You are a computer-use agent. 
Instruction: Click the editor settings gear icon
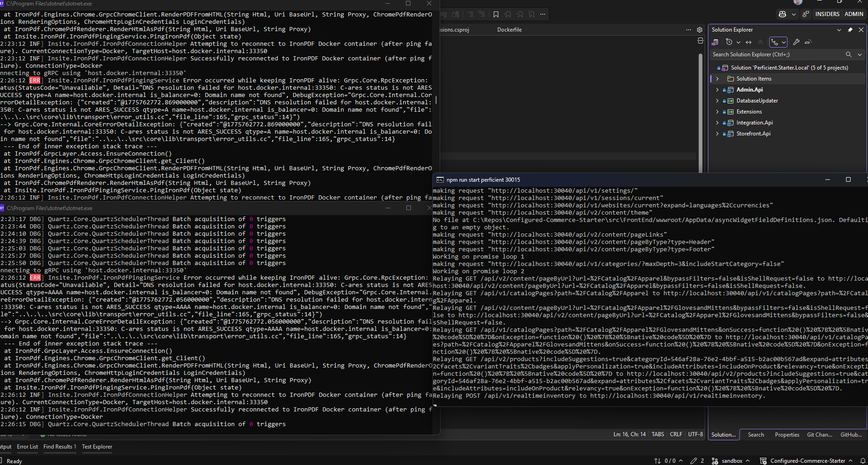coord(700,30)
